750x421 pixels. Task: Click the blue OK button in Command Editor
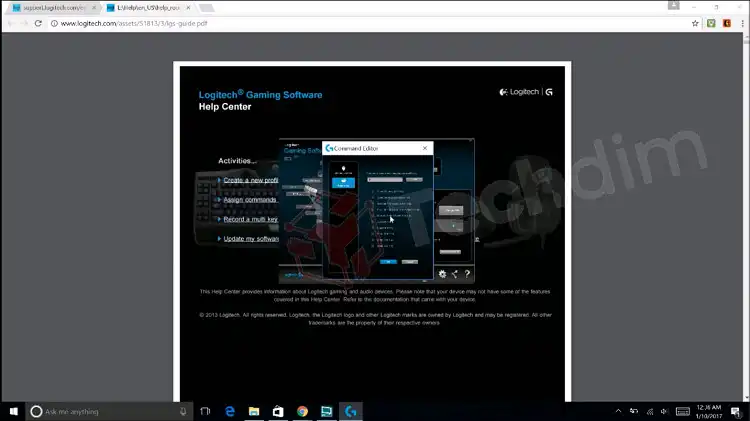[388, 262]
